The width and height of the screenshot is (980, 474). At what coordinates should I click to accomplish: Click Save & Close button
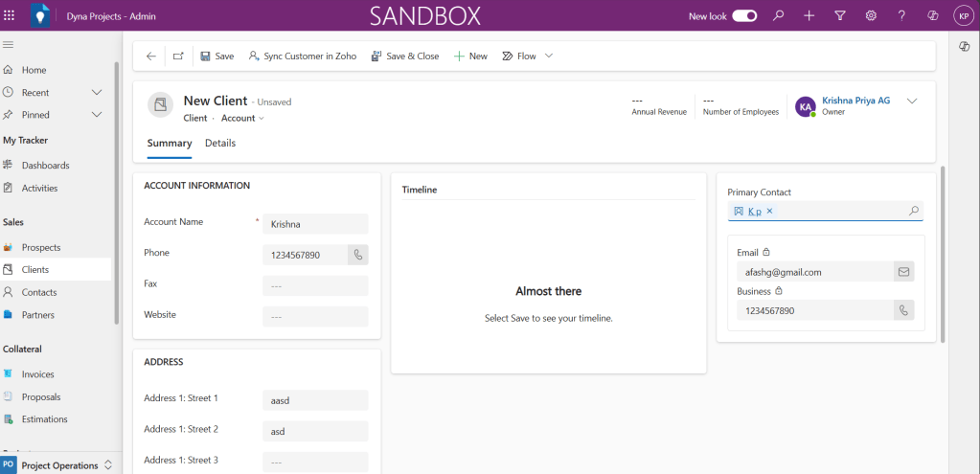(x=404, y=56)
